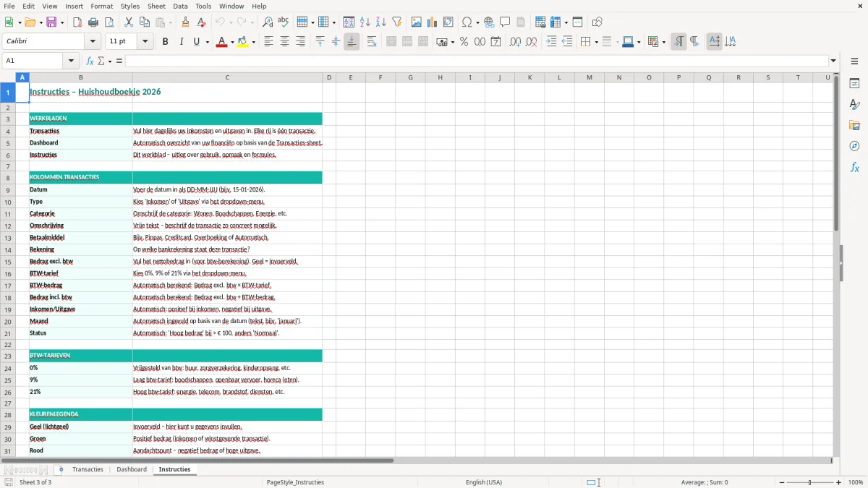Open the background color dropdown arrow

coord(254,42)
